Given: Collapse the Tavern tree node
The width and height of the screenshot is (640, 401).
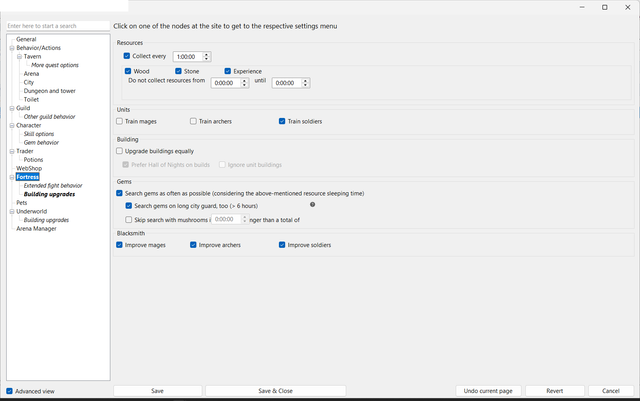Looking at the screenshot, I should click(x=19, y=57).
